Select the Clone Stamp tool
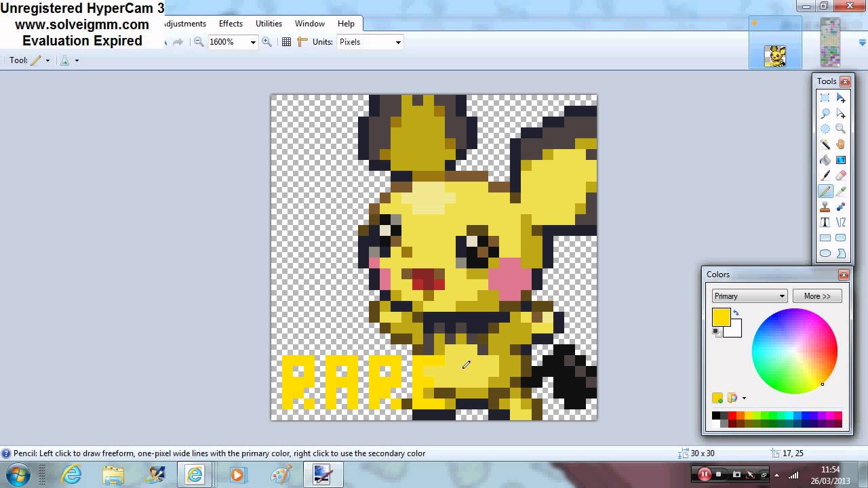 point(825,207)
